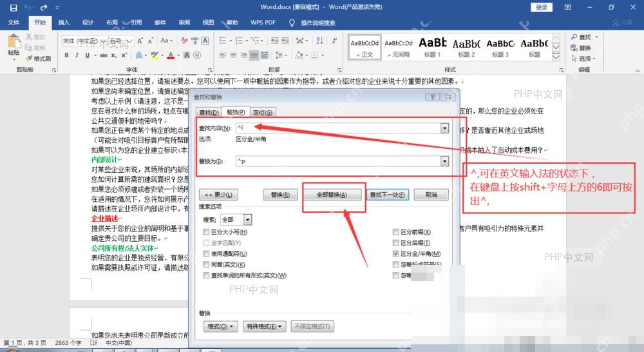Click 查找下一处(F) find next button
This screenshot has height=352, width=644.
(x=387, y=195)
